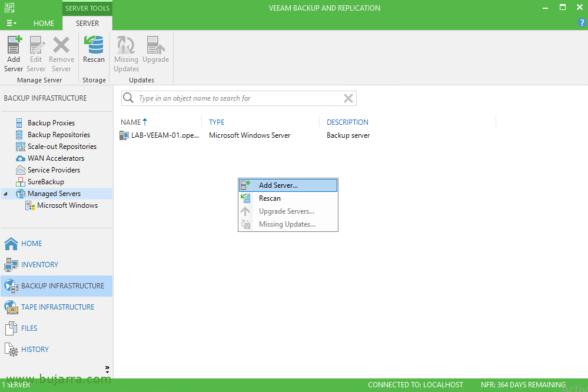Click the Missing Updates context menu icon
Screen dimensions: 588x392
coord(245,224)
